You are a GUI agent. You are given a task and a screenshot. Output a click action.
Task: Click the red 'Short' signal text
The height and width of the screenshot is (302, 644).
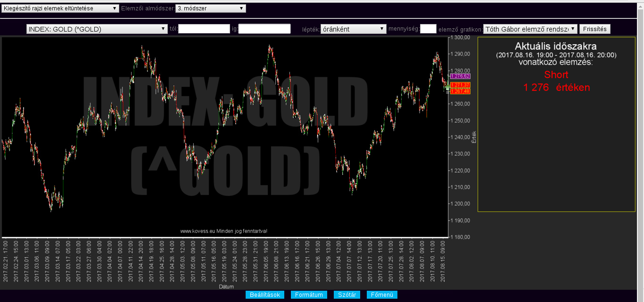tap(556, 74)
